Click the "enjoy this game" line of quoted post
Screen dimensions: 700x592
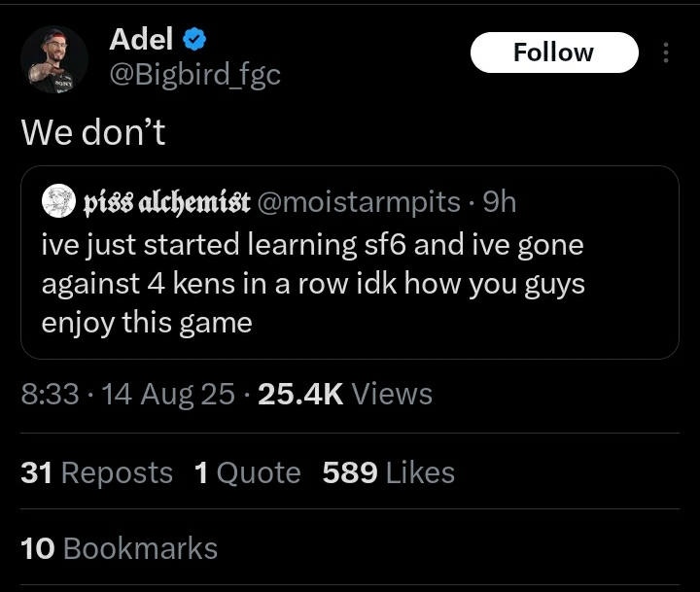click(x=146, y=322)
